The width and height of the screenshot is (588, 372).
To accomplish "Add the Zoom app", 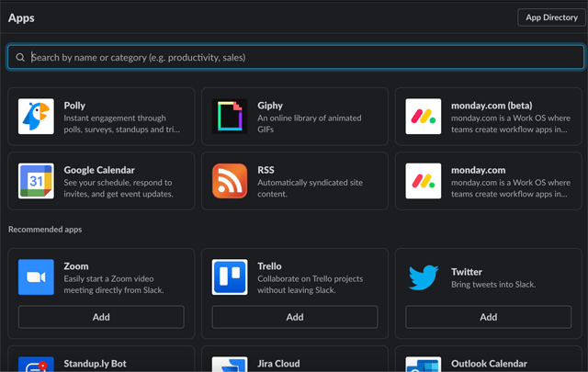I will pyautogui.click(x=101, y=317).
